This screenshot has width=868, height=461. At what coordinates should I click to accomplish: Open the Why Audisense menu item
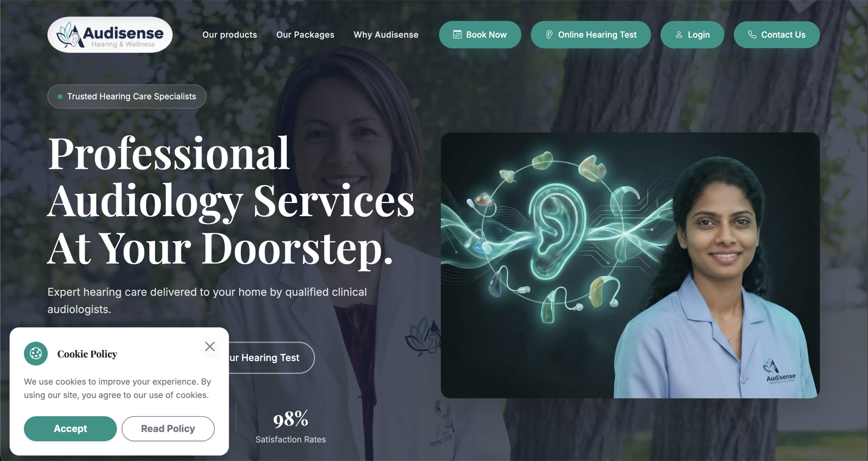[386, 35]
